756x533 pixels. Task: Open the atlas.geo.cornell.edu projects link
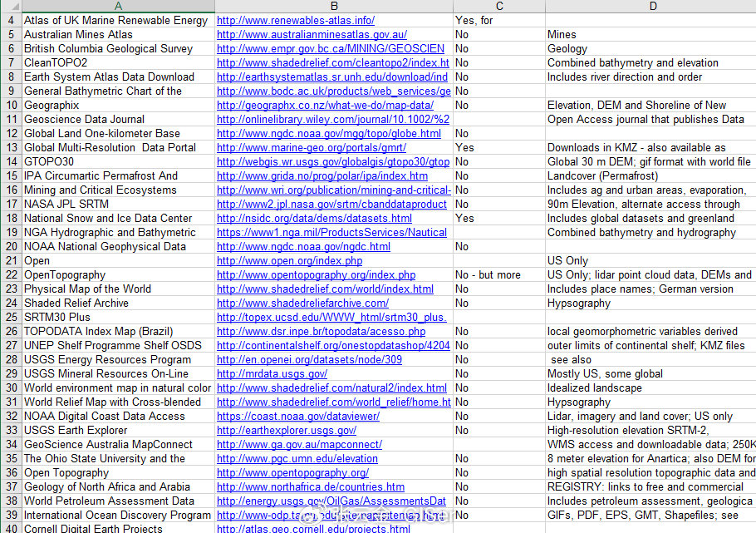pyautogui.click(x=313, y=528)
